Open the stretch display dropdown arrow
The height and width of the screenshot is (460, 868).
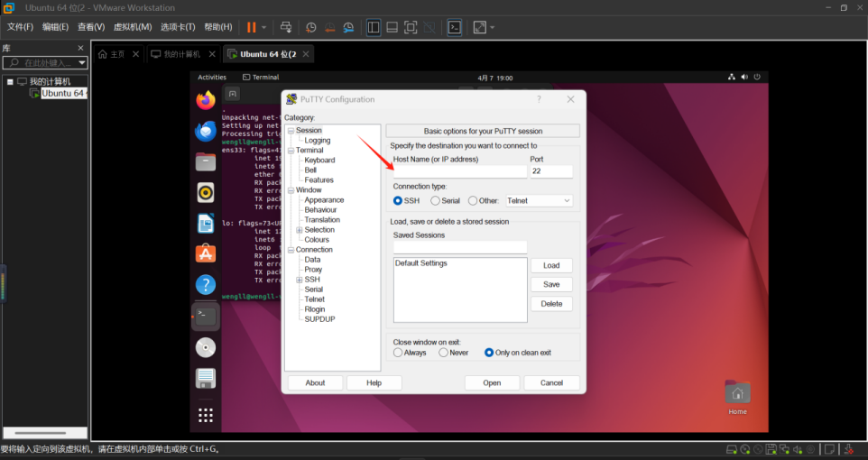pos(492,27)
